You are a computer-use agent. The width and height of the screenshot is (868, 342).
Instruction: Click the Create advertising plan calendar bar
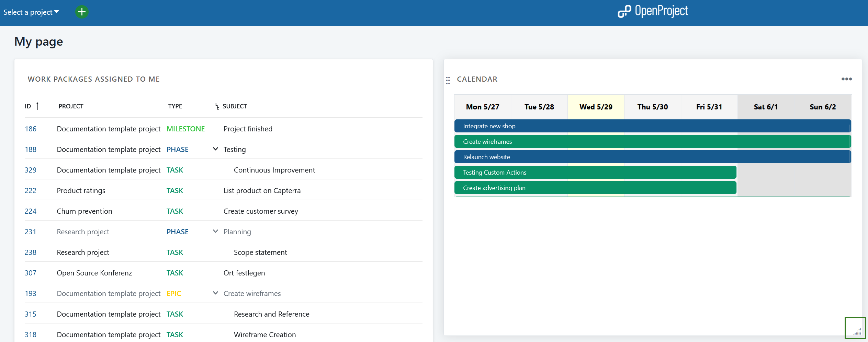coord(494,188)
